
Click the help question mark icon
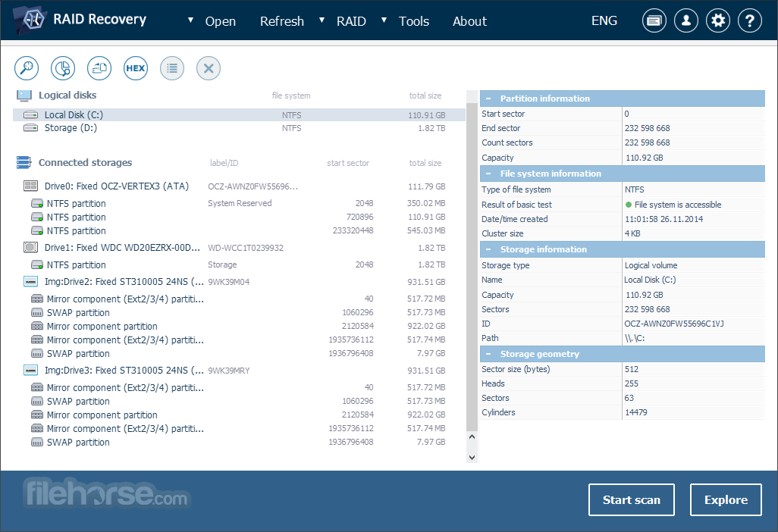pyautogui.click(x=750, y=20)
